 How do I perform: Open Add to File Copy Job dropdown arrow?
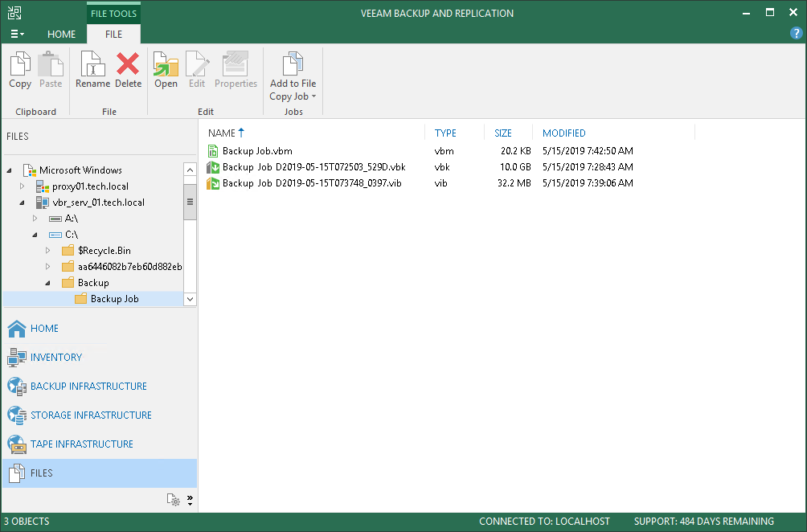314,96
